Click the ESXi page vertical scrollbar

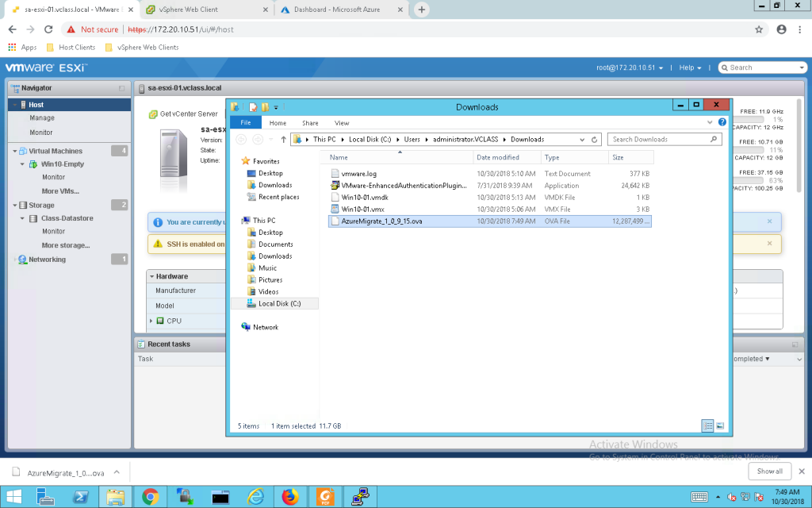(x=798, y=145)
